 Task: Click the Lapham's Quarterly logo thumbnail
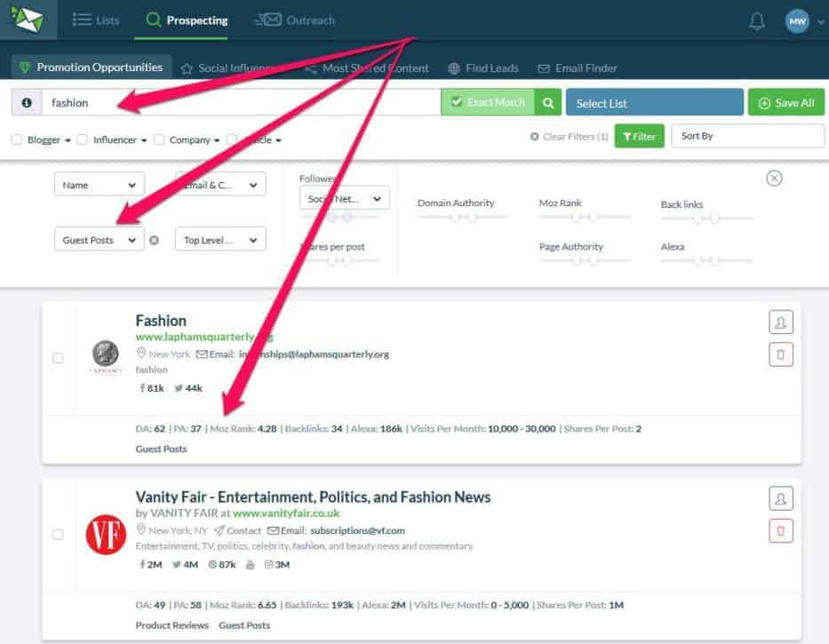[x=106, y=357]
